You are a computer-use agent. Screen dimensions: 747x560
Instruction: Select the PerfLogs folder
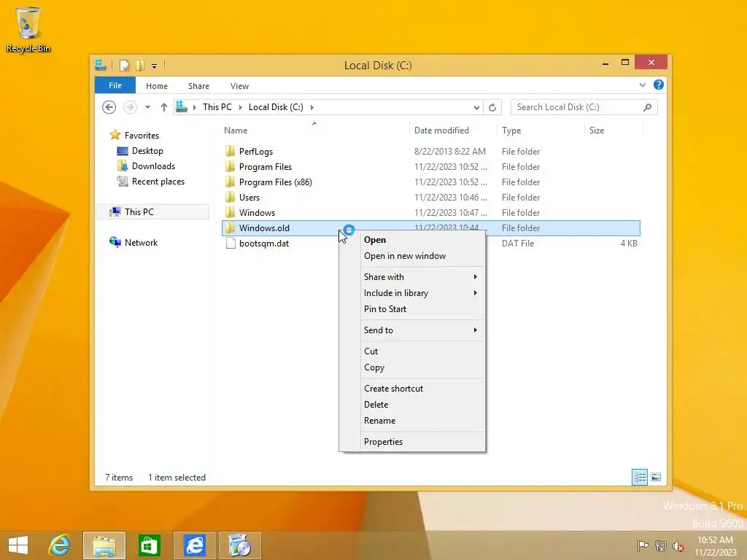256,152
